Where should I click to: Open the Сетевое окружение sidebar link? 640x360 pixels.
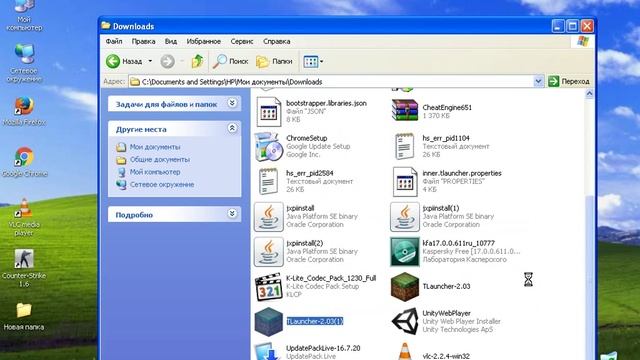[162, 184]
